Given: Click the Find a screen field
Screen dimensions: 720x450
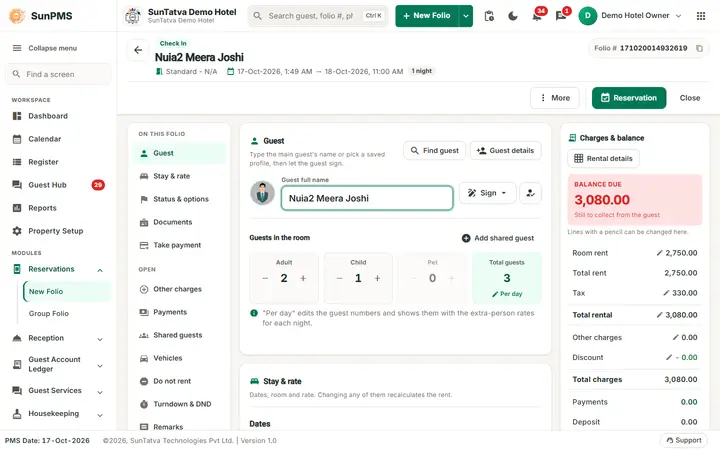Looking at the screenshot, I should (x=58, y=74).
